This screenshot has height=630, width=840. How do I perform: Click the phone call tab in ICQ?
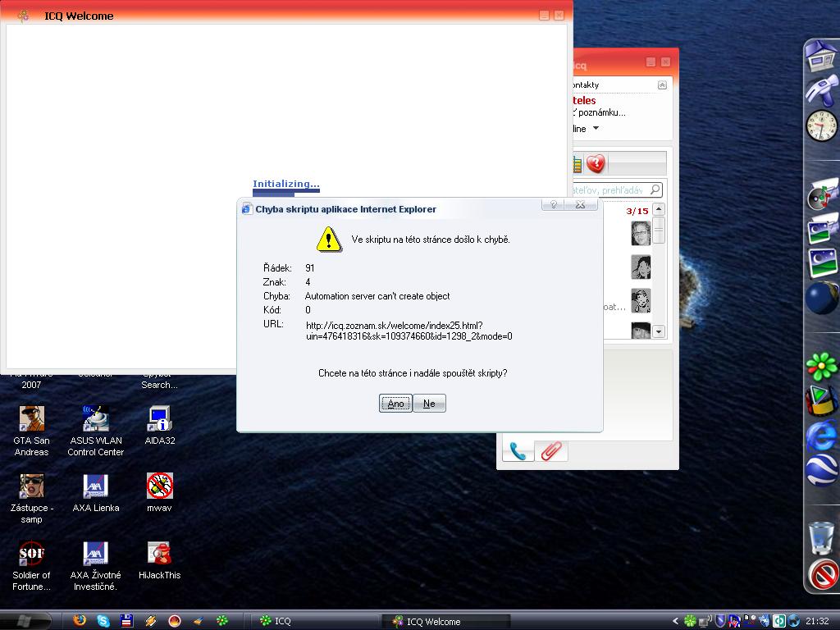click(x=518, y=450)
